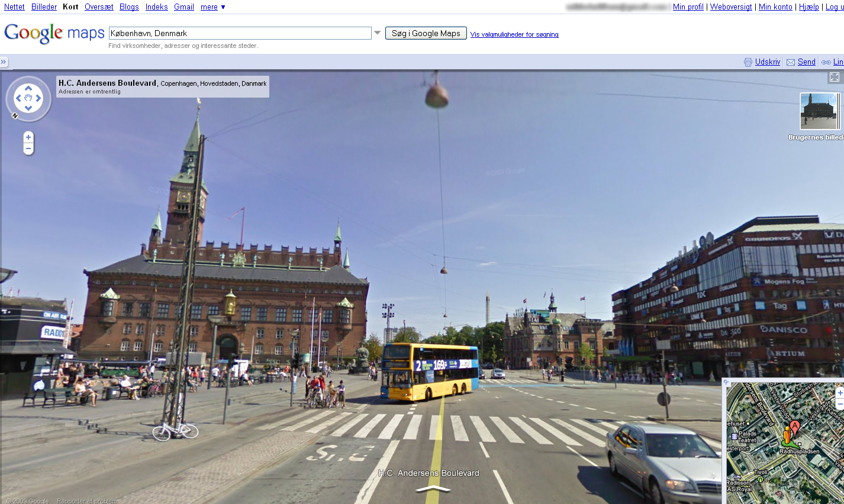Open Oversæt
This screenshot has height=504, width=844.
(x=99, y=7)
